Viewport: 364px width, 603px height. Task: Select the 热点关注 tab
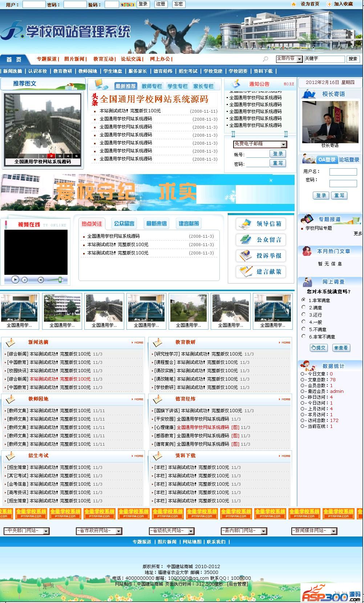pyautogui.click(x=92, y=224)
